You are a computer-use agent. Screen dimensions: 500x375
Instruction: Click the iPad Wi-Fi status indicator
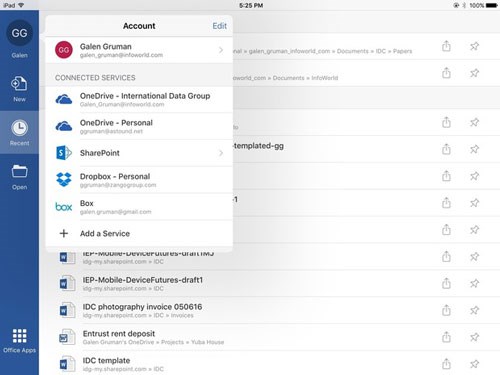(21, 5)
